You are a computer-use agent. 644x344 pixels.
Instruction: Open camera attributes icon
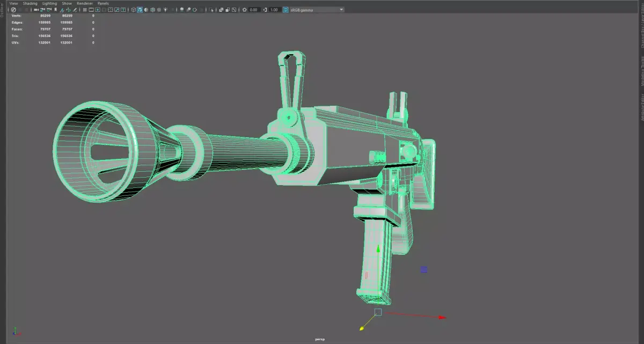coord(49,10)
